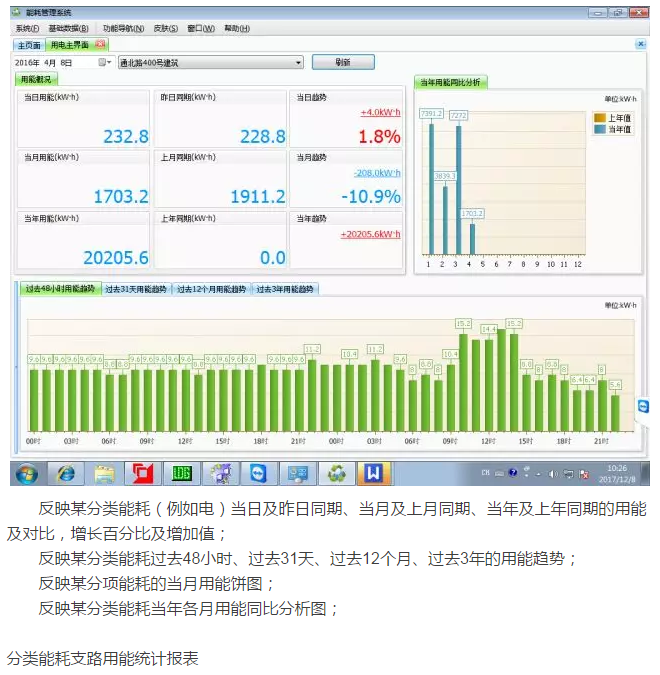Viewport: 660px width, 675px height.
Task: Click the network tray icon
Action: pyautogui.click(x=569, y=474)
